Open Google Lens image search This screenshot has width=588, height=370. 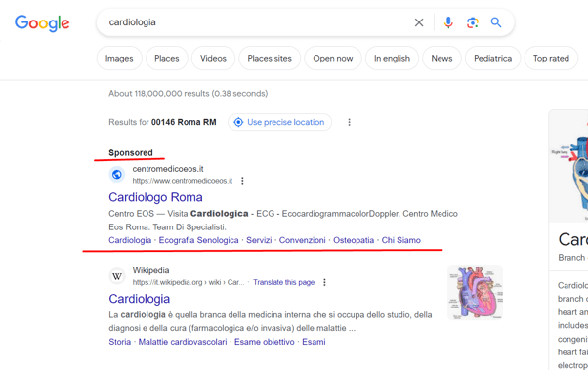[x=473, y=22]
